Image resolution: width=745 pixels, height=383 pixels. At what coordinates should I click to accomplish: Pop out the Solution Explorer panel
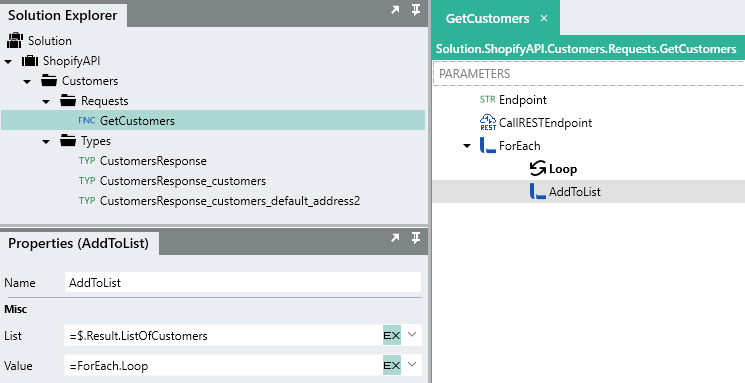[395, 10]
